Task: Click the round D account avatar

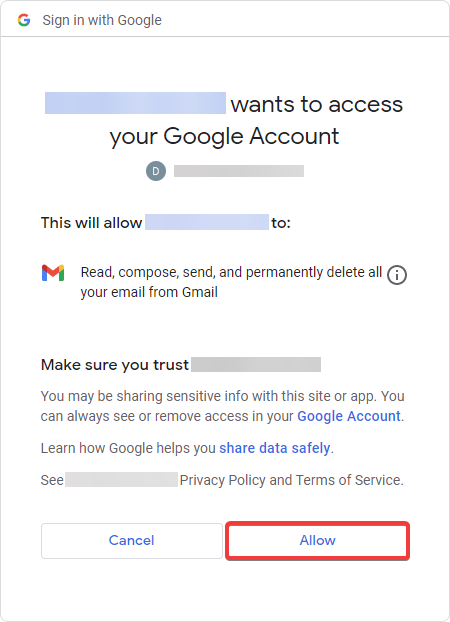Action: click(156, 171)
